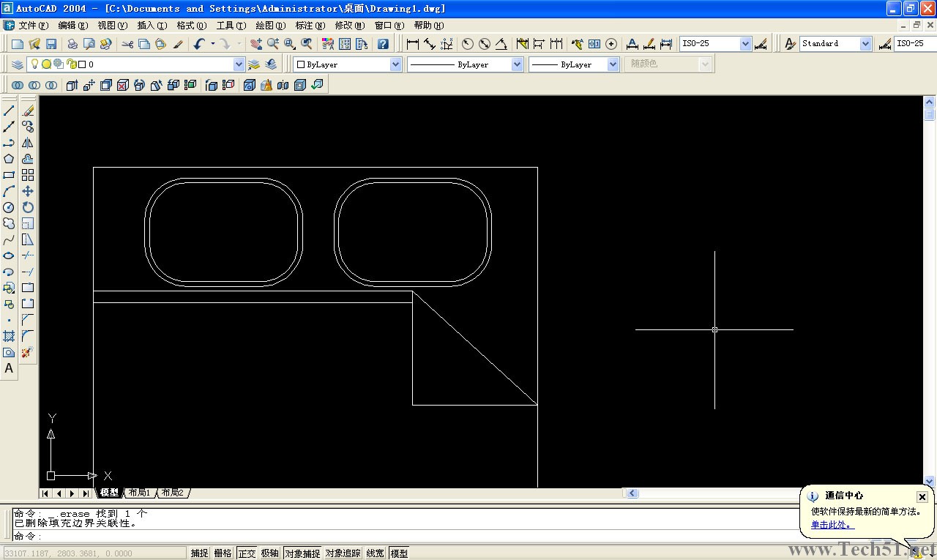The image size is (937, 560).
Task: Open the 帮助 Help menu
Action: 428,26
